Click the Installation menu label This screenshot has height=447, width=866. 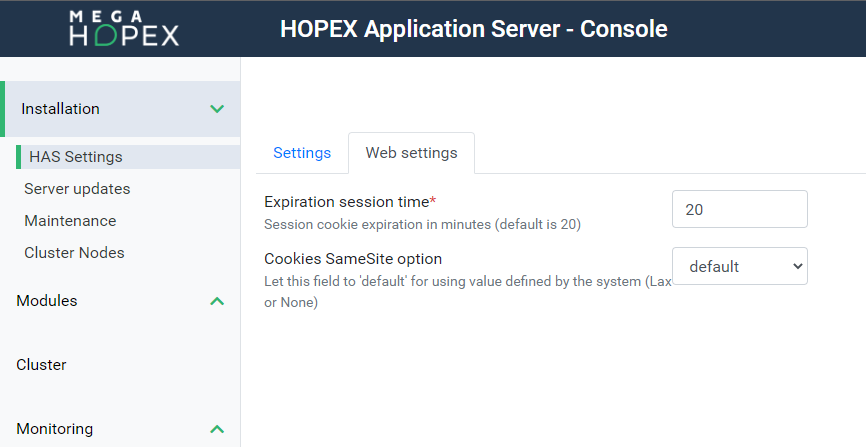coord(61,109)
